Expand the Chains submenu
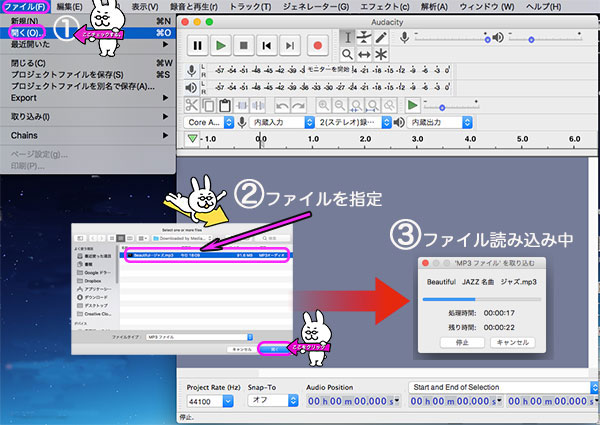Screen dimensions: 600x425 tap(88, 135)
